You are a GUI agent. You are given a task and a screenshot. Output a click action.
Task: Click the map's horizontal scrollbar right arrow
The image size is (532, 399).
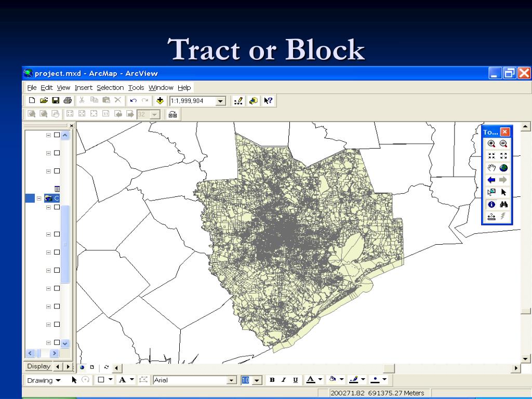(x=516, y=368)
